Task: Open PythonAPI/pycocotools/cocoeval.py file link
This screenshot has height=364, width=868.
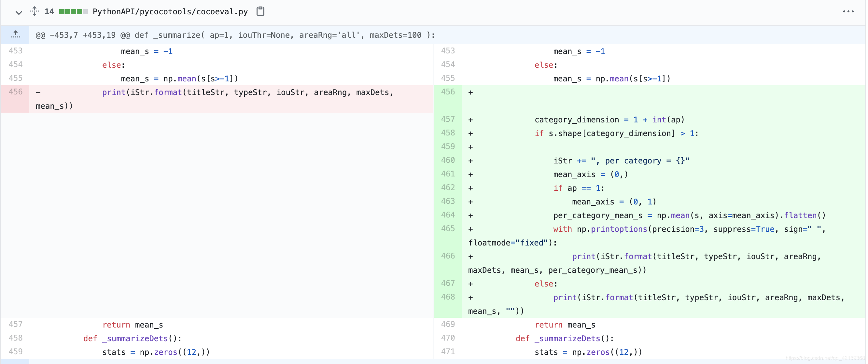Action: (x=170, y=12)
